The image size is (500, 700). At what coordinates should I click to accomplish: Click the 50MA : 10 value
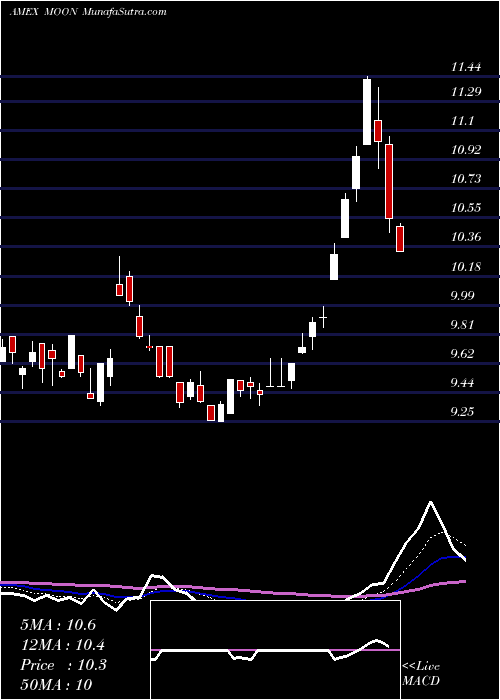[x=56, y=684]
